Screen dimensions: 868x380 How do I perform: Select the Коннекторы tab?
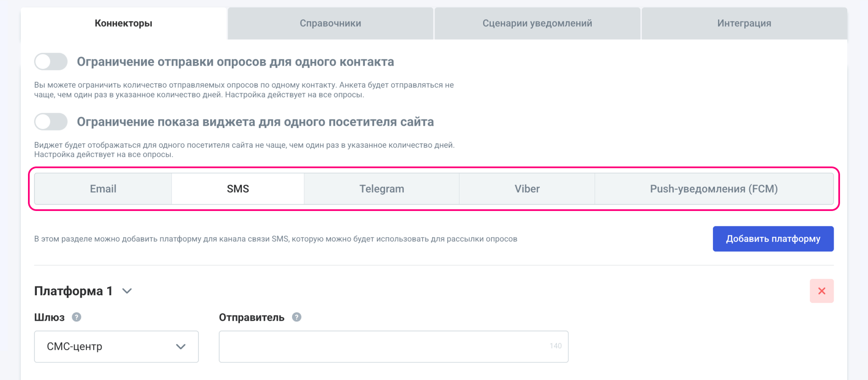click(123, 23)
